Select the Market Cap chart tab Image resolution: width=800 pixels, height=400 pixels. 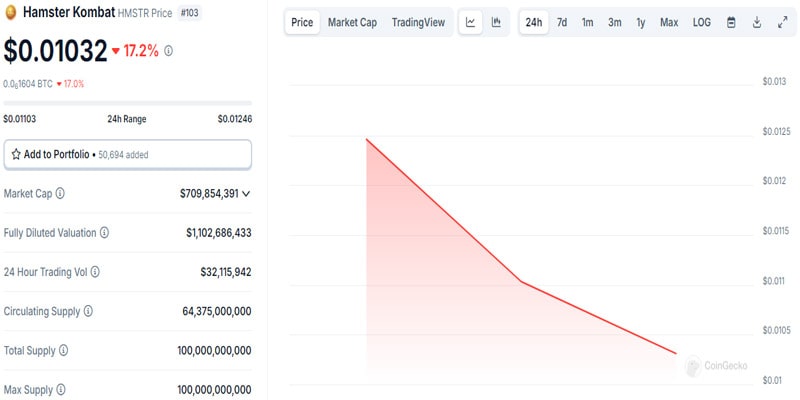(x=353, y=22)
